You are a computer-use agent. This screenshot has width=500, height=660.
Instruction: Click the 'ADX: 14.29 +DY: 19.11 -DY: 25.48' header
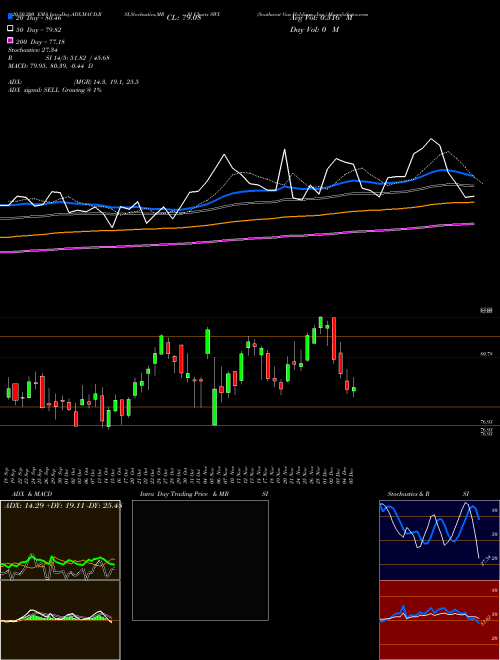coord(62,505)
